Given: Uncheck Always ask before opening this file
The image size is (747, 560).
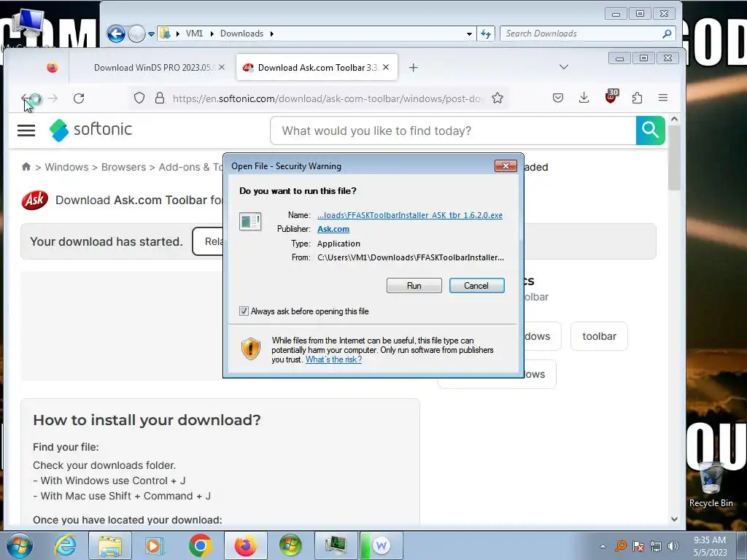Looking at the screenshot, I should (x=244, y=311).
